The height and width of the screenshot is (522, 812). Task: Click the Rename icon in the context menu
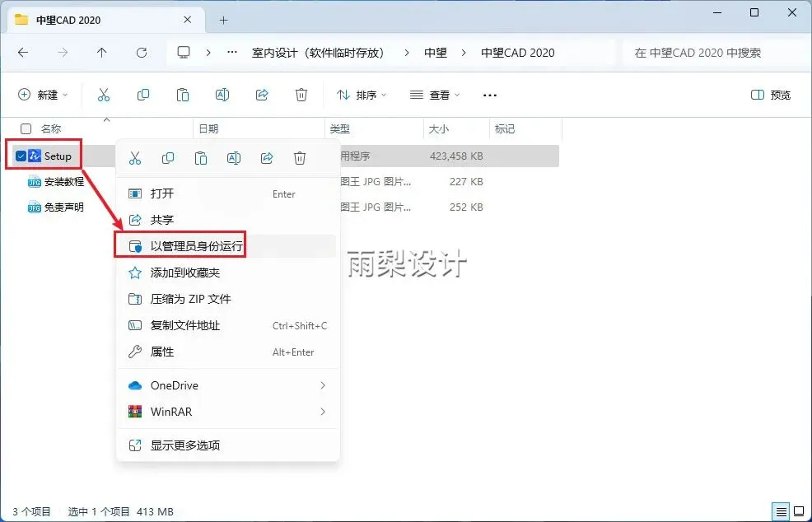click(234, 158)
